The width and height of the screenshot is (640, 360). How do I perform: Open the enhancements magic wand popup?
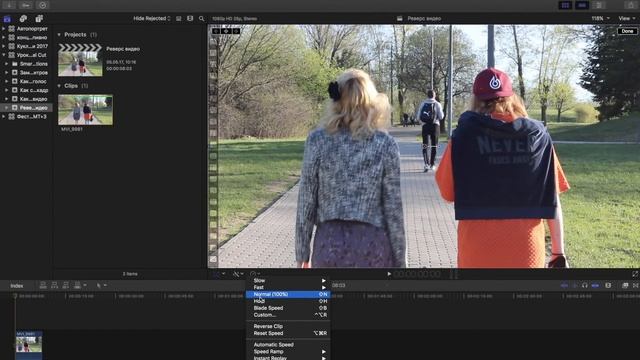[238, 274]
